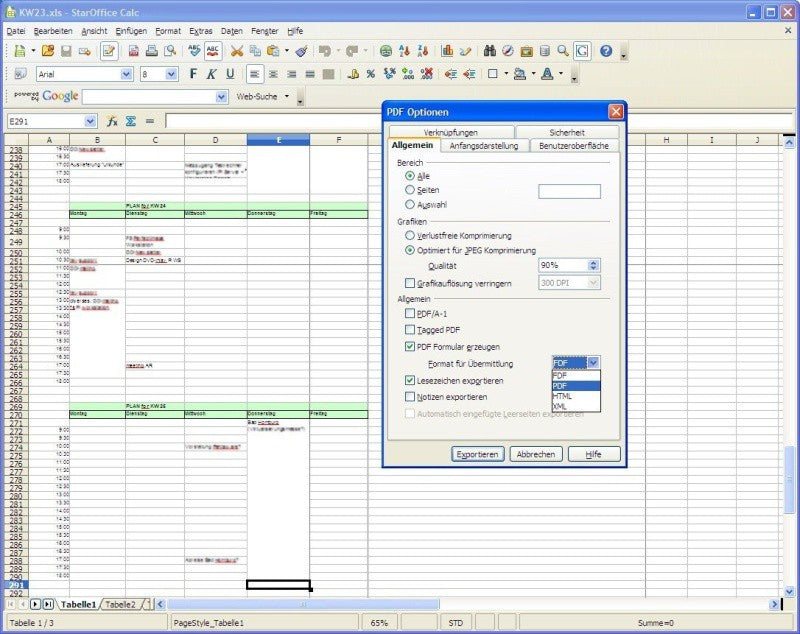Click the Seiten page range field

click(x=569, y=191)
